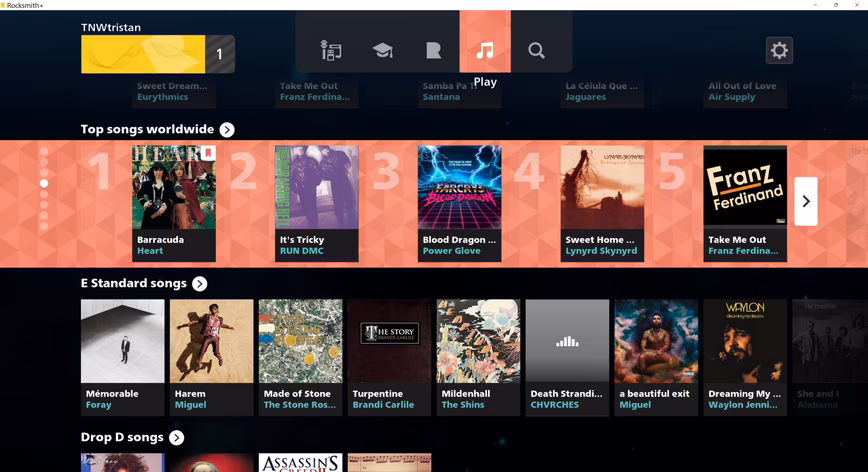Select Mémorable by Foray
868x472 pixels.
click(122, 357)
